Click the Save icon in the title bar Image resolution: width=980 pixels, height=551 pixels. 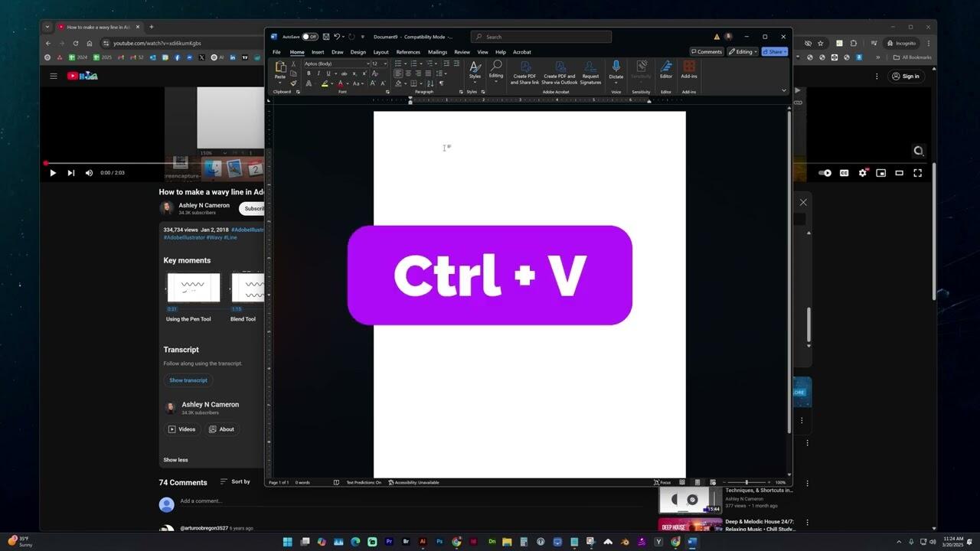[x=326, y=37]
